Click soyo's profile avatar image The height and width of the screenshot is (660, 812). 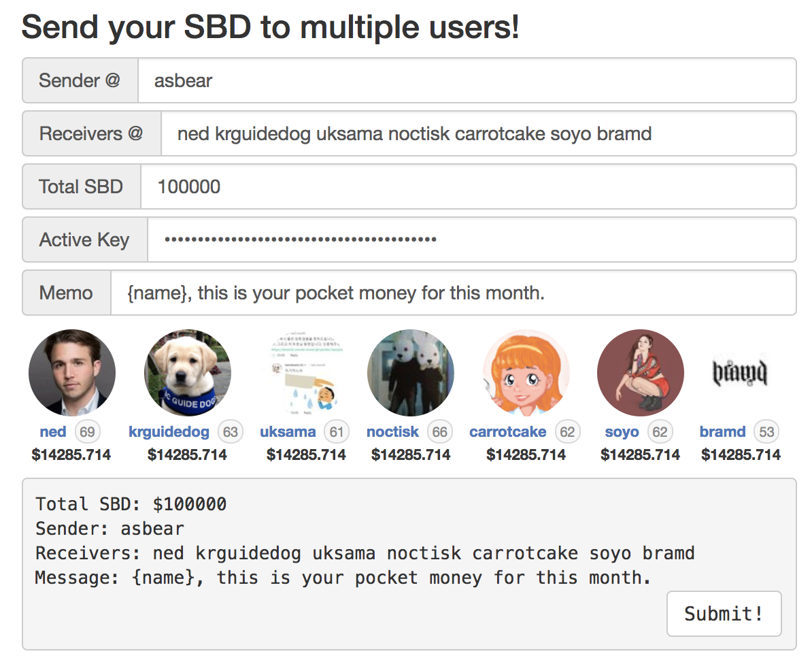tap(640, 373)
